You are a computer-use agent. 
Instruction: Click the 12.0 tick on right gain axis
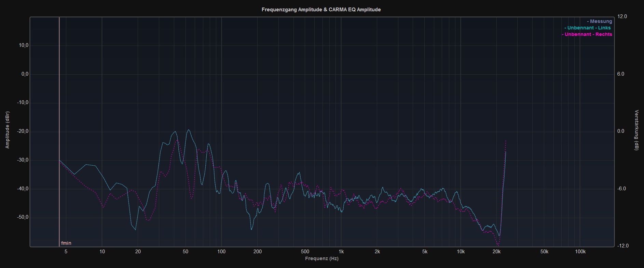click(622, 16)
